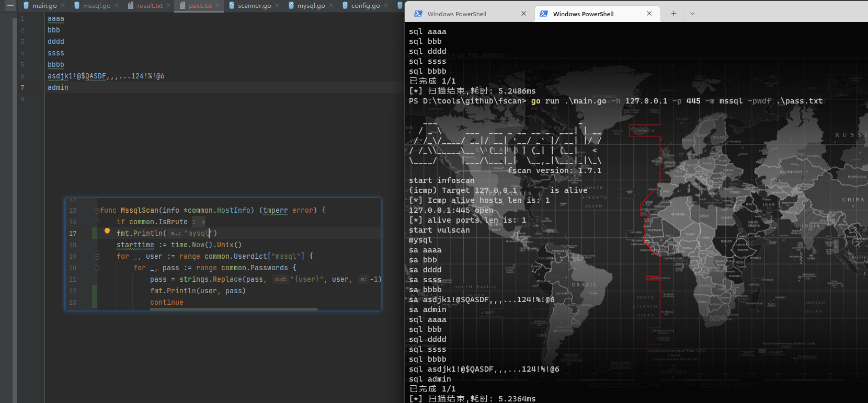Click 'start vulscan' line in terminal
This screenshot has height=403, width=868.
[x=439, y=231]
